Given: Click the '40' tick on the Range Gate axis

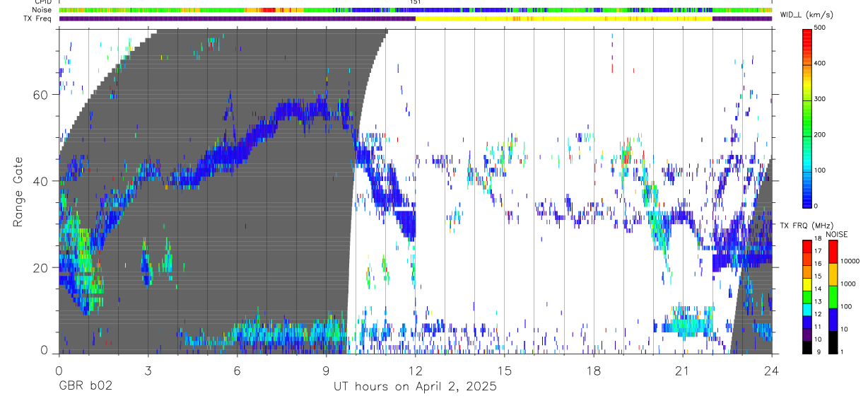Looking at the screenshot, I should (x=40, y=181).
